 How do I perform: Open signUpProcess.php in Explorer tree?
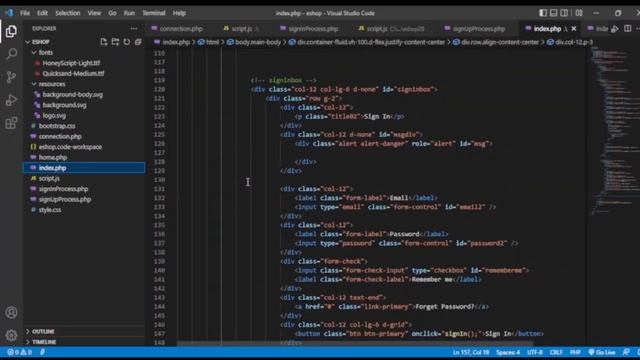[64, 199]
